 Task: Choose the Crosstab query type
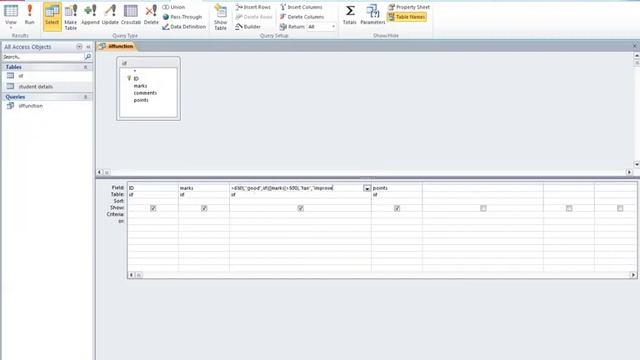coord(131,16)
